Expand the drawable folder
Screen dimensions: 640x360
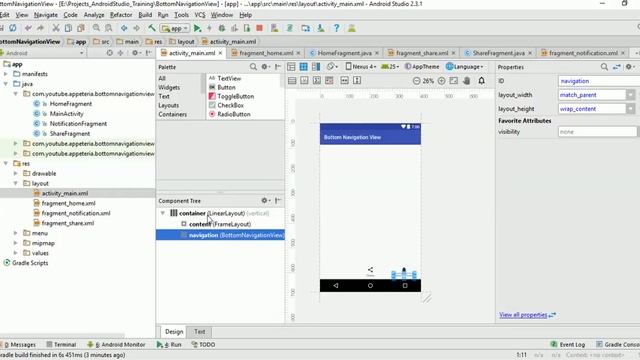(x=16, y=173)
